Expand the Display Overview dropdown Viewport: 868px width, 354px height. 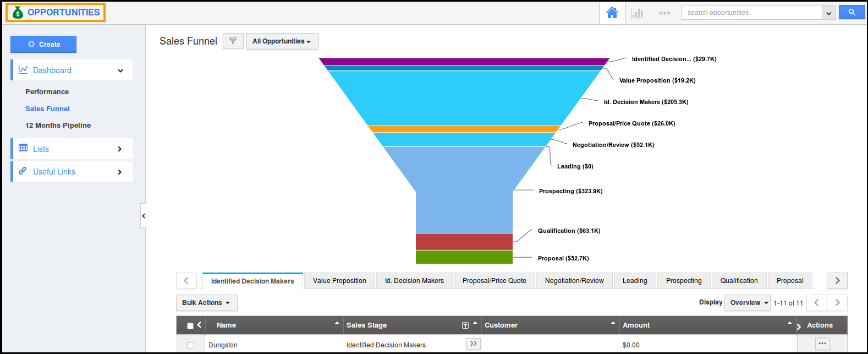748,303
